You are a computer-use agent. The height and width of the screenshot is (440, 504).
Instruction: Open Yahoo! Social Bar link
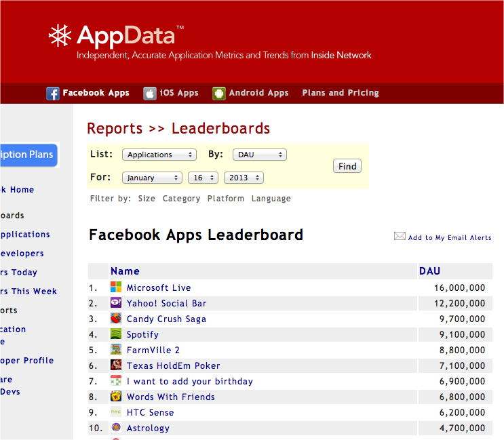(x=166, y=303)
